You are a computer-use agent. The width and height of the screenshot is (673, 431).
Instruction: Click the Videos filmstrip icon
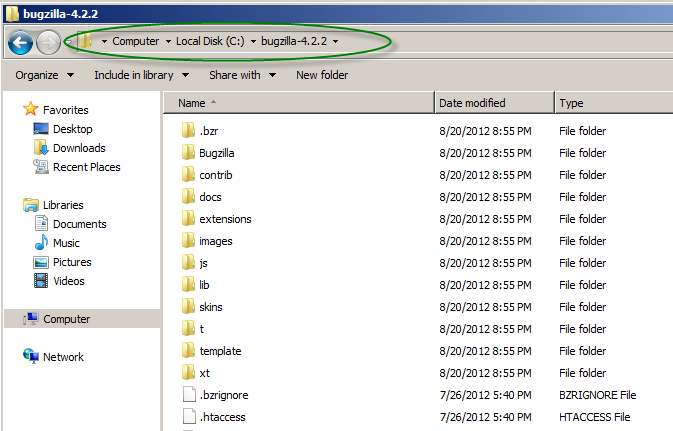pyautogui.click(x=41, y=281)
